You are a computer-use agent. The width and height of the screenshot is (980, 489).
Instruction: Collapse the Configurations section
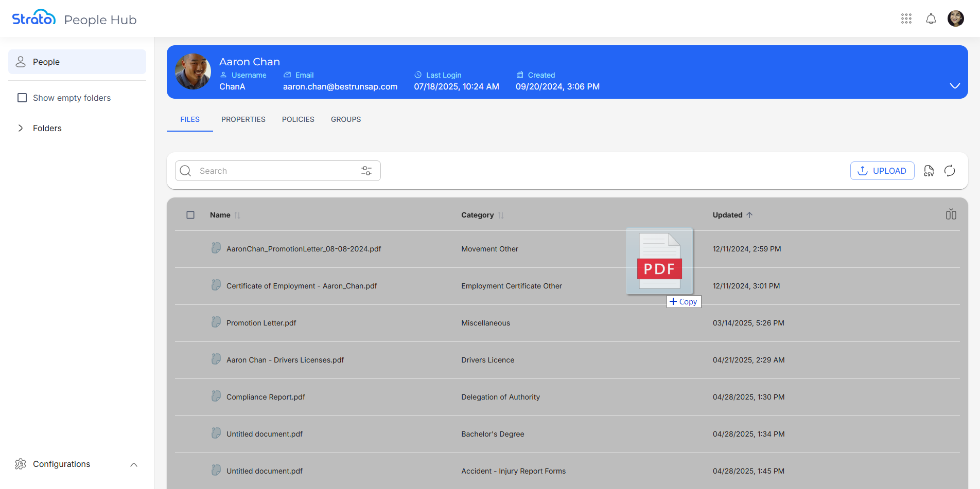tap(134, 464)
